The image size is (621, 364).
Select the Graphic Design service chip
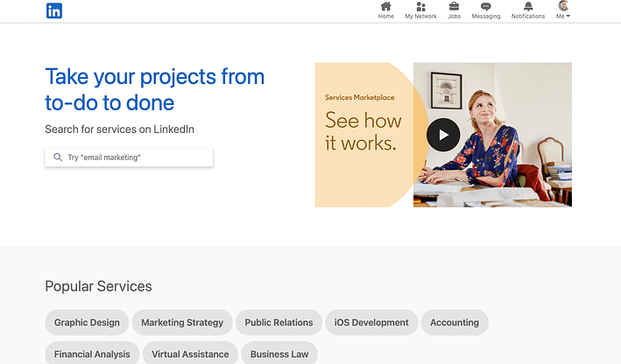[87, 322]
